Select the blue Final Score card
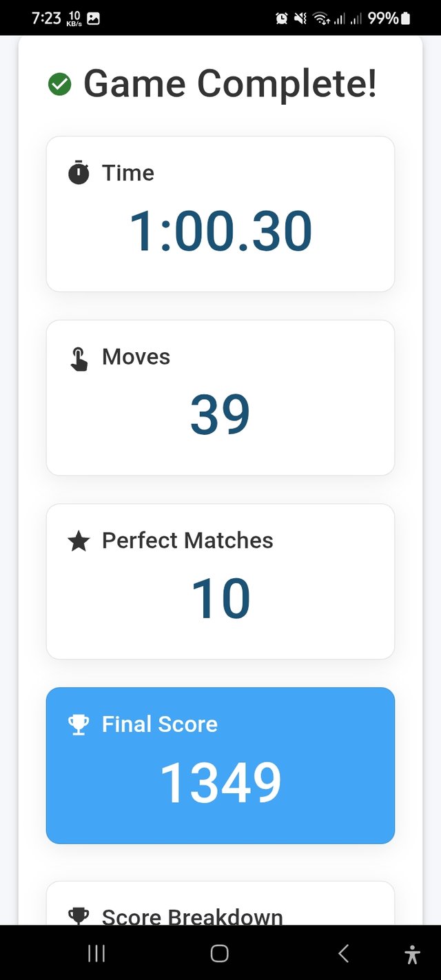This screenshot has width=441, height=980. [220, 765]
